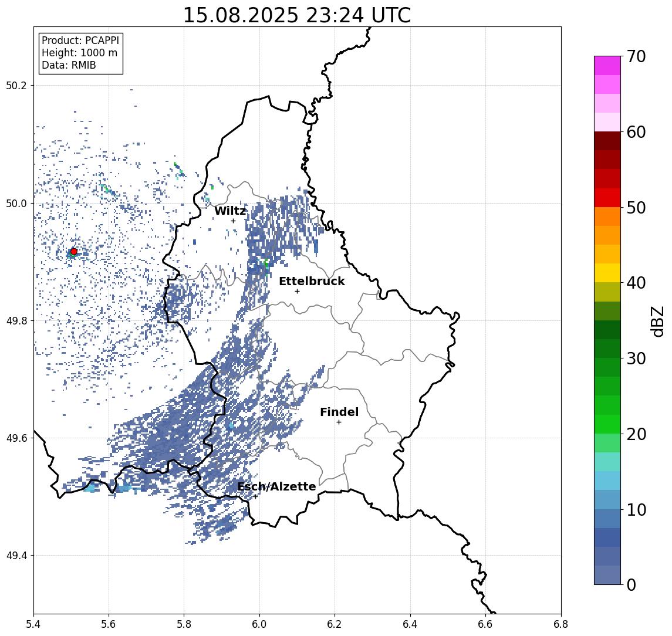Select the Findel station cross marker
The image size is (672, 636).
tap(339, 422)
